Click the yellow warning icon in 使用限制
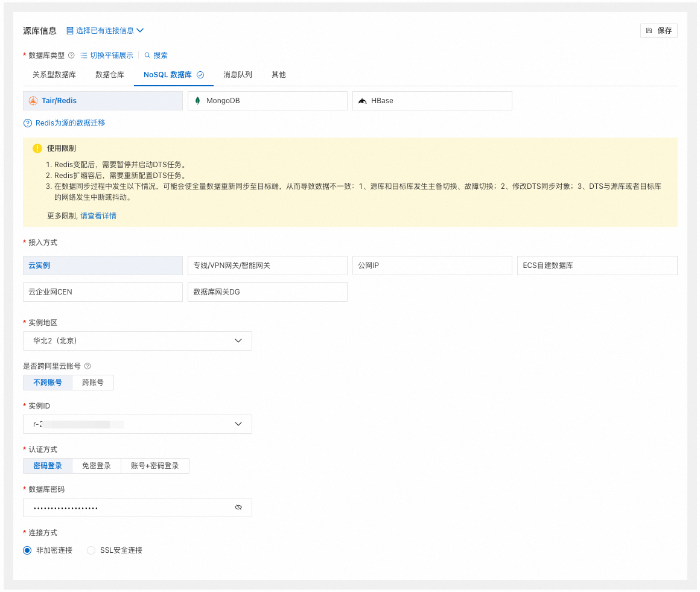Viewport: 700px width, 592px height. (x=37, y=148)
